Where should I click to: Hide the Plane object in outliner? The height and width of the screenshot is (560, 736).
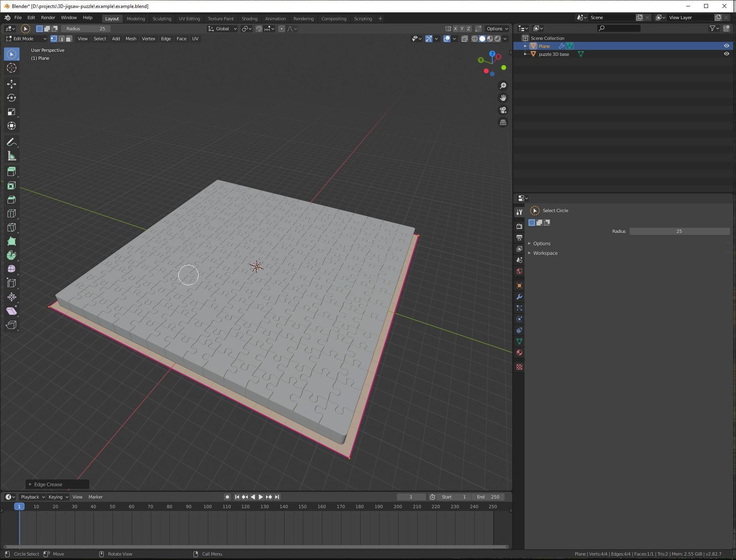[x=726, y=46]
